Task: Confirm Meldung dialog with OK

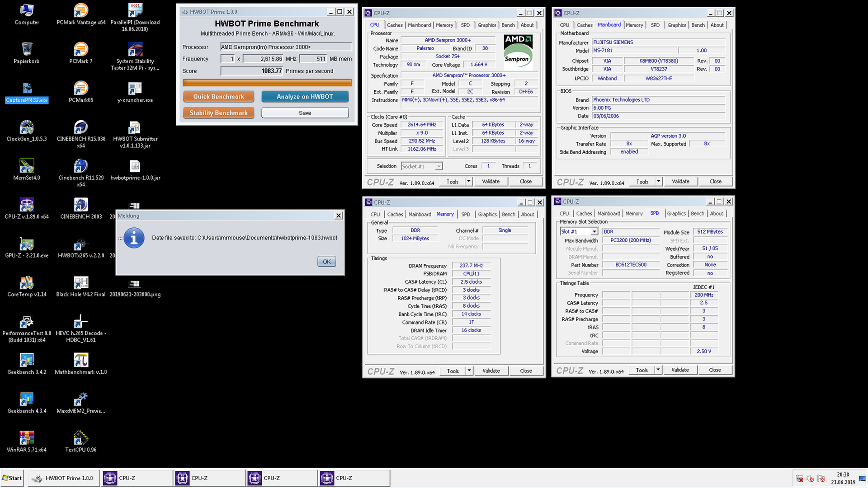Action: (x=327, y=262)
